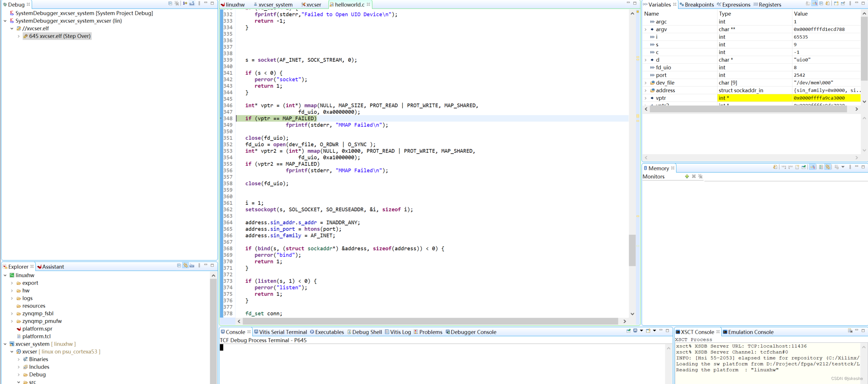868x384 pixels.
Task: Open the Registers view
Action: click(769, 4)
